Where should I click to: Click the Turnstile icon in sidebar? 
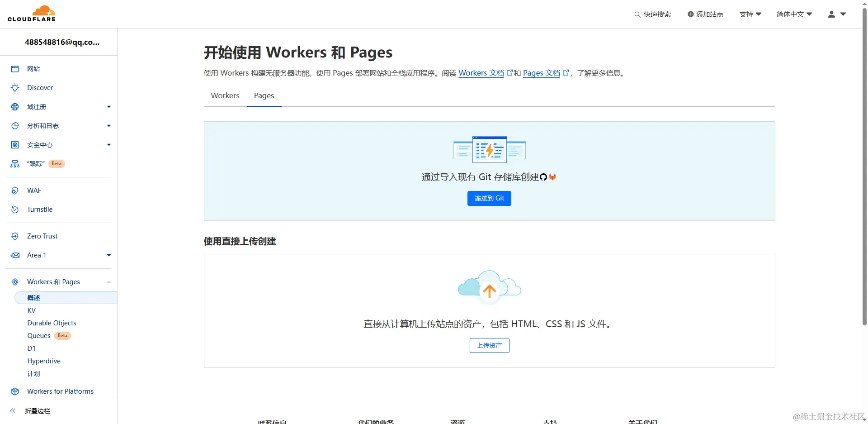click(15, 210)
